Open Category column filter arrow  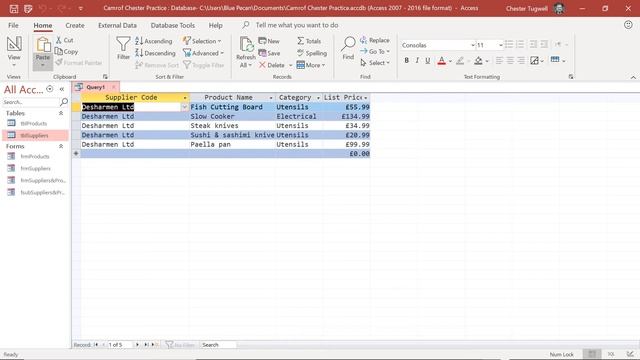(318, 98)
